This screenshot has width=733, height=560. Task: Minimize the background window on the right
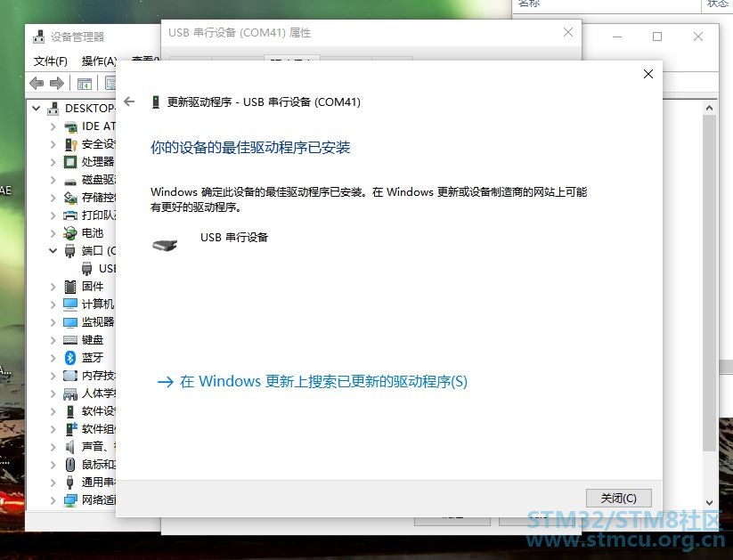(x=617, y=37)
